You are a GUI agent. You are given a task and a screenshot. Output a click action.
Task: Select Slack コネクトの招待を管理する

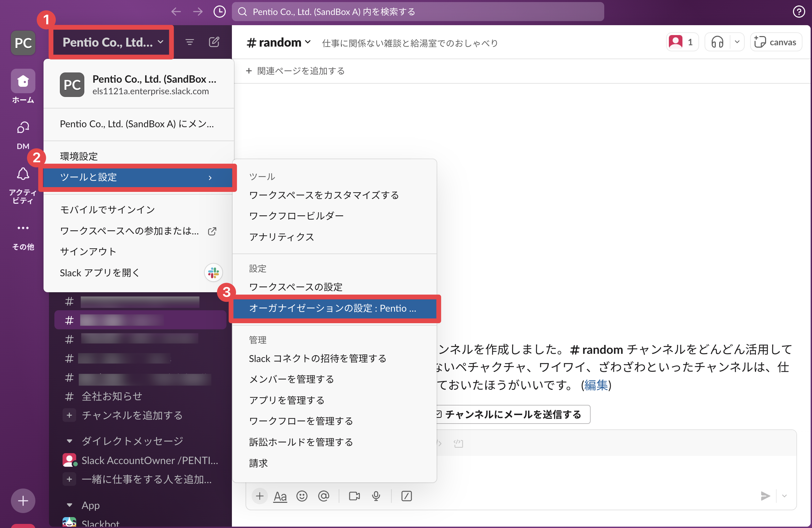coord(334,358)
